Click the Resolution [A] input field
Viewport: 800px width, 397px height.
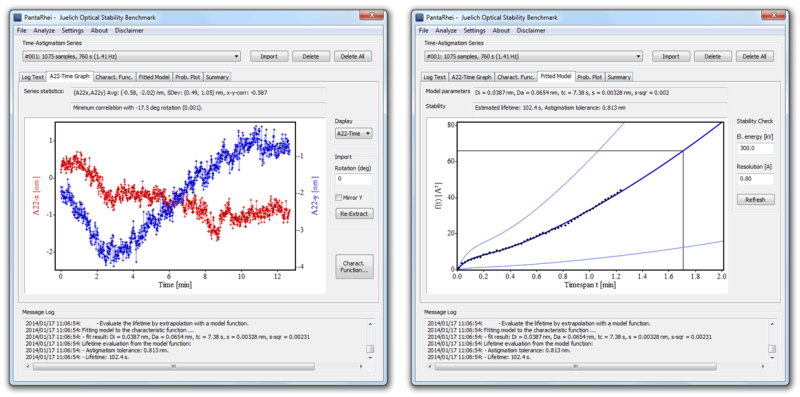click(756, 179)
